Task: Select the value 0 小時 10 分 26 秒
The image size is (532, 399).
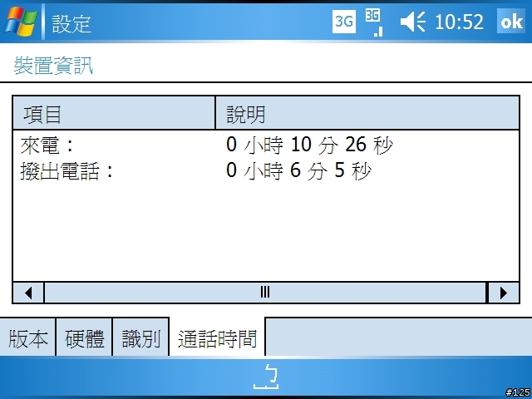Action: 309,145
